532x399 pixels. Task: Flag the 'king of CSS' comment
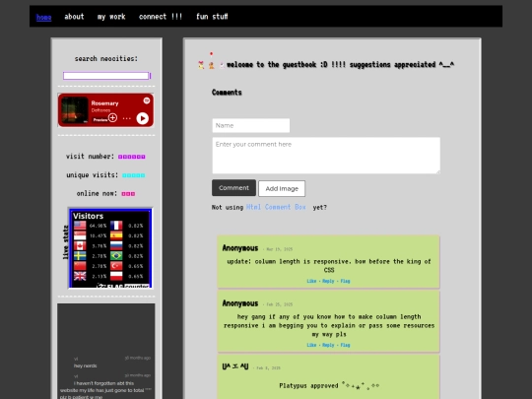[x=345, y=281]
